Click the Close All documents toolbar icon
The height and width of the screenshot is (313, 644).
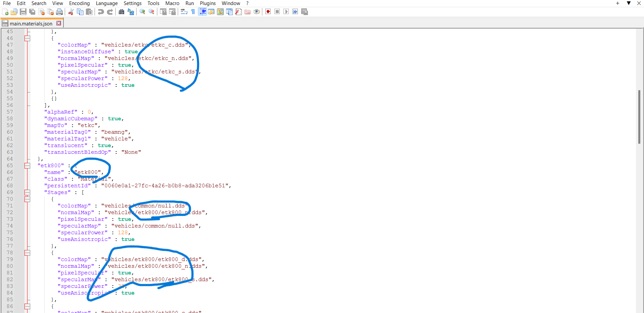coord(51,12)
